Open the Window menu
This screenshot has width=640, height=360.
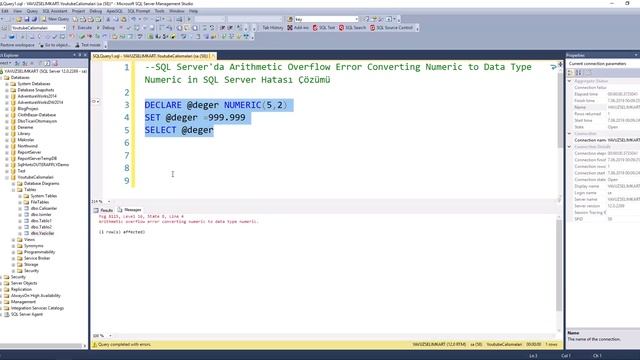click(x=176, y=11)
